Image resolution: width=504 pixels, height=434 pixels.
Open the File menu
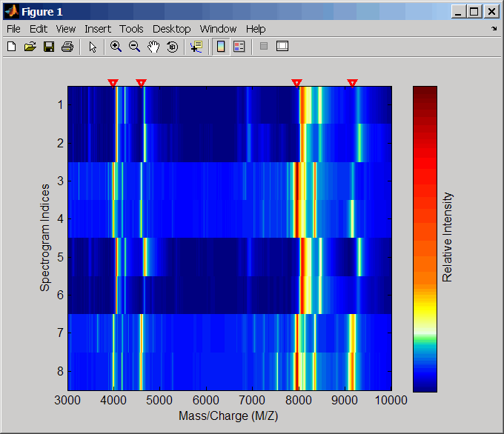13,29
